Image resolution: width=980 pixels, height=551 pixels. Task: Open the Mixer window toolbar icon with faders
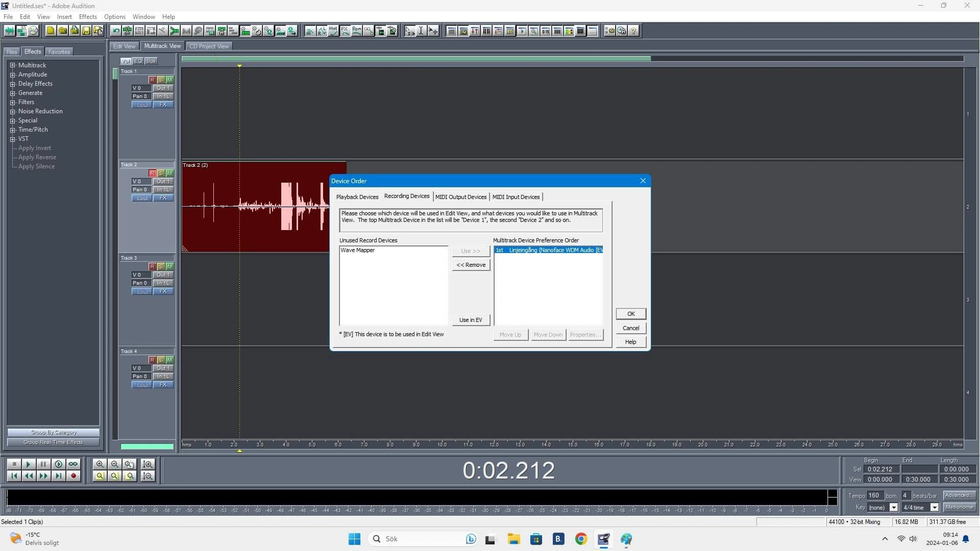tap(475, 31)
